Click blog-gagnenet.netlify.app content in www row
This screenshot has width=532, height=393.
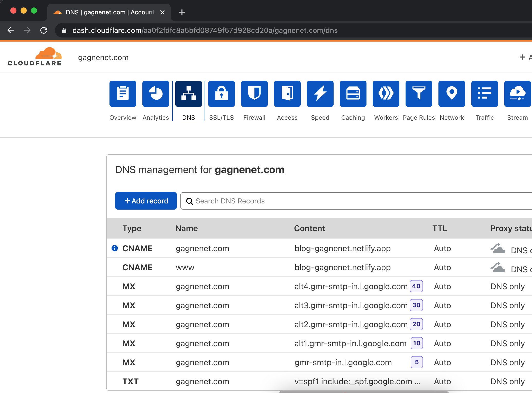point(343,268)
